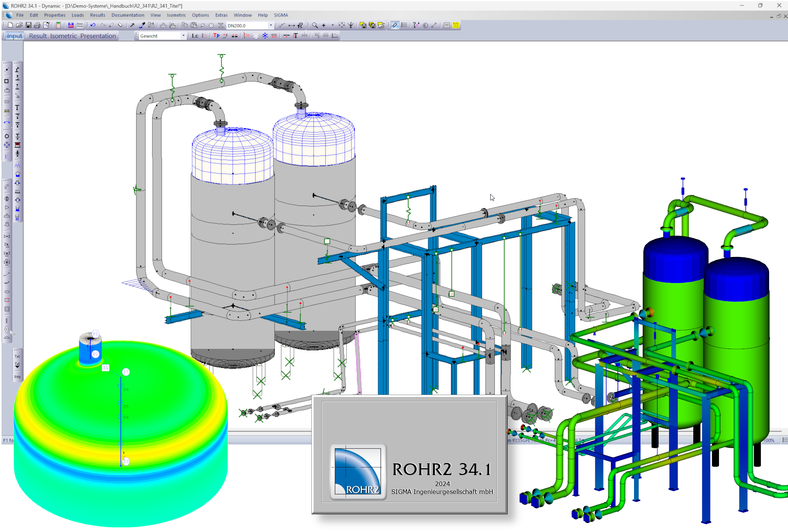Open the Loads menu
This screenshot has width=788, height=532.
(x=78, y=15)
